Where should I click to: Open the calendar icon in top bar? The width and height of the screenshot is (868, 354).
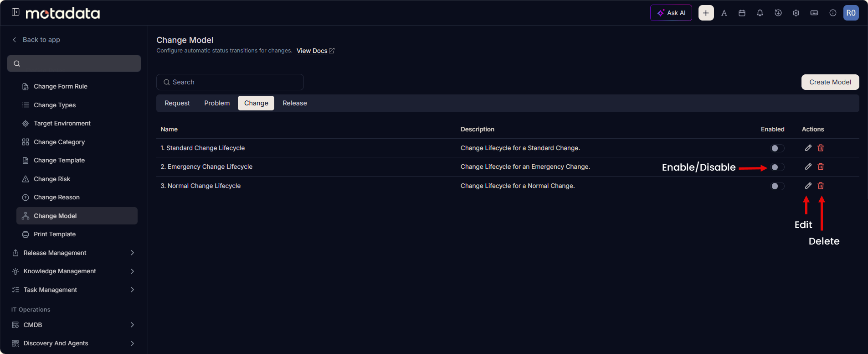742,13
